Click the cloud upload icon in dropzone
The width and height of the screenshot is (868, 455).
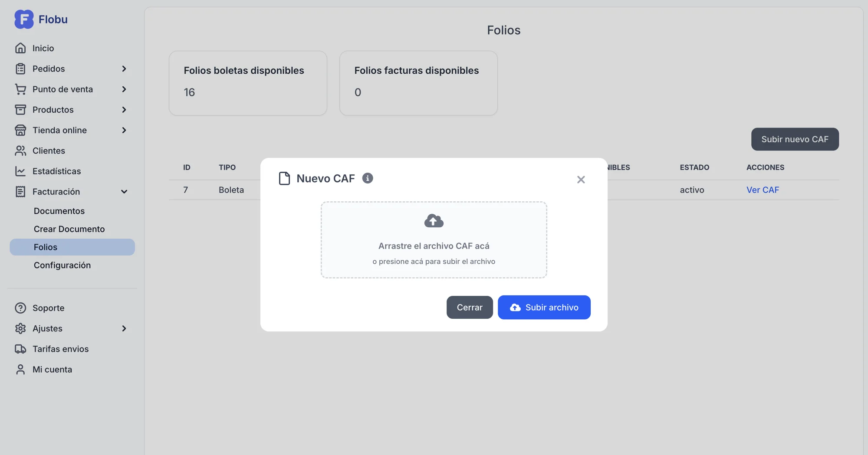pos(434,221)
